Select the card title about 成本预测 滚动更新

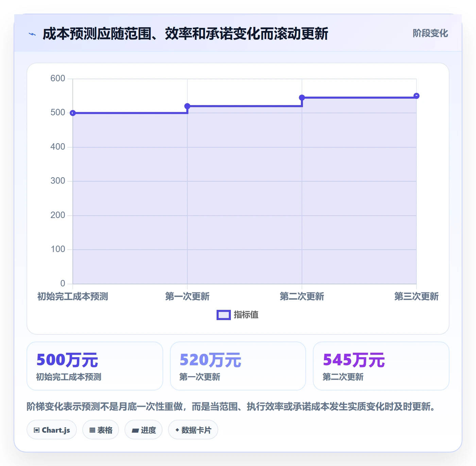click(x=185, y=34)
